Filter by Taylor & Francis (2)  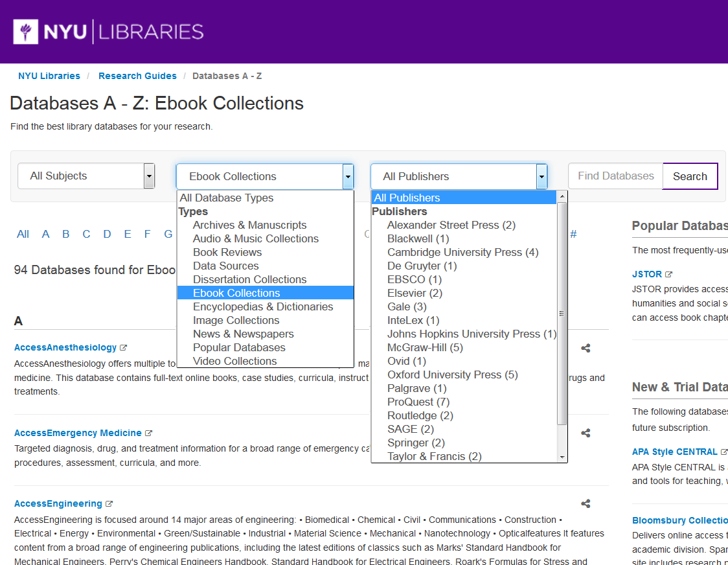tap(464, 456)
